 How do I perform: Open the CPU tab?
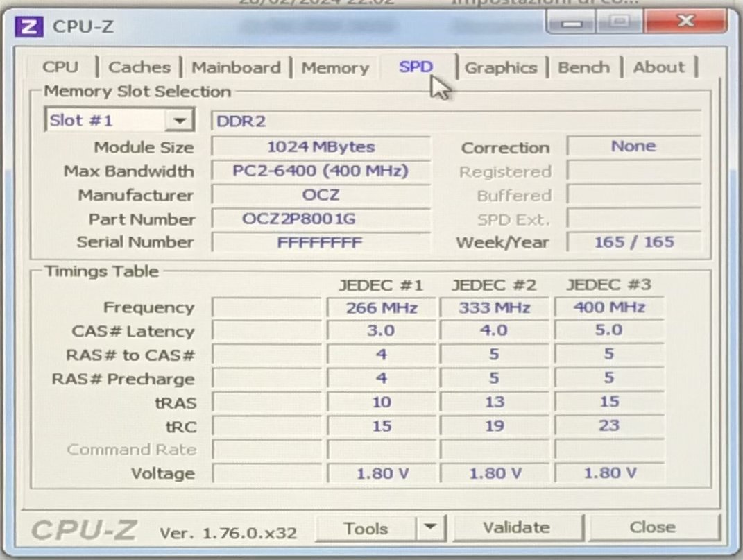(60, 67)
